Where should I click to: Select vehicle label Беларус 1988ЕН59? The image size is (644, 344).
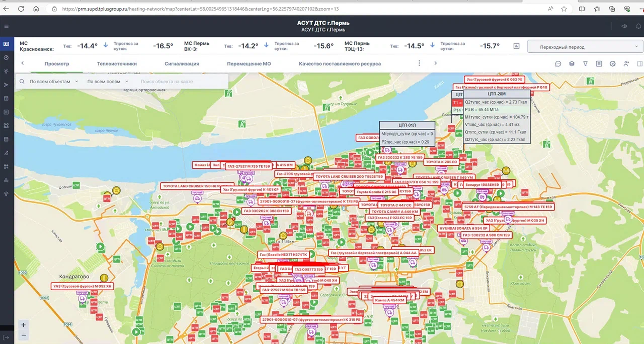click(482, 185)
